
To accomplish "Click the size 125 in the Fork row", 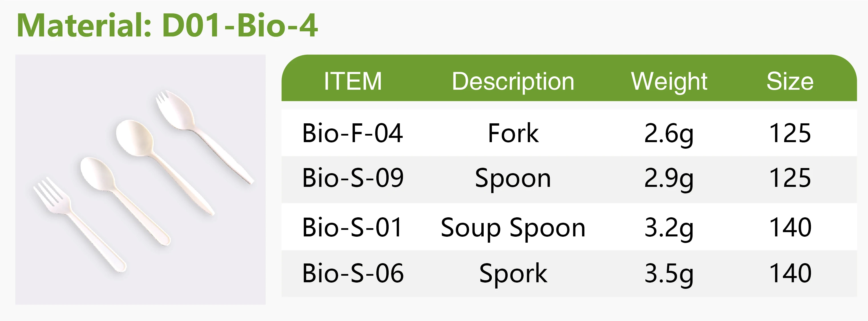I will coord(790,133).
